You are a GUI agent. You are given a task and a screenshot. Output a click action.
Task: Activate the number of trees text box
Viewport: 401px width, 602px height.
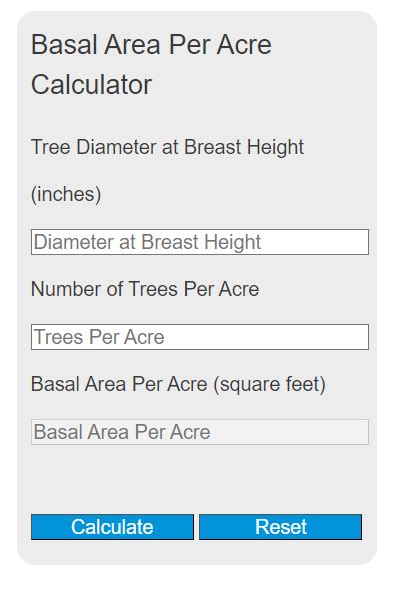[x=200, y=337]
